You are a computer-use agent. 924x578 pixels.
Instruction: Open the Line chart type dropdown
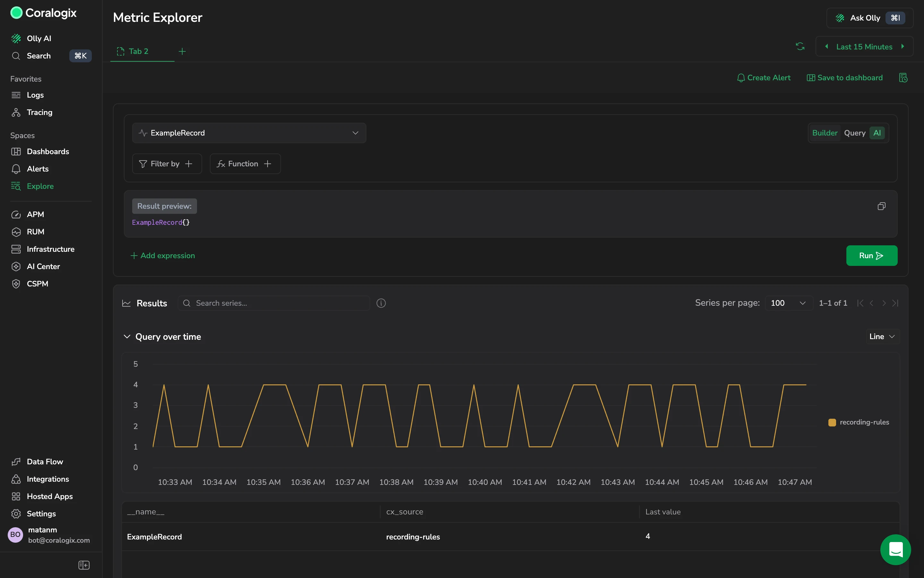point(882,337)
